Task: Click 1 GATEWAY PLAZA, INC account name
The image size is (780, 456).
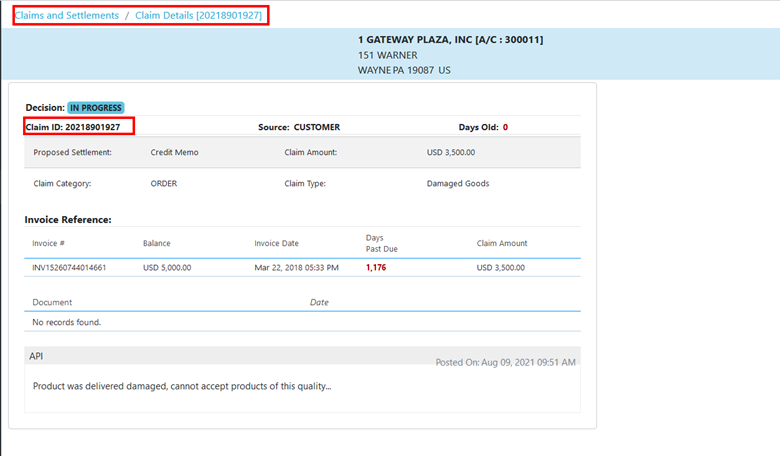Action: tap(451, 40)
